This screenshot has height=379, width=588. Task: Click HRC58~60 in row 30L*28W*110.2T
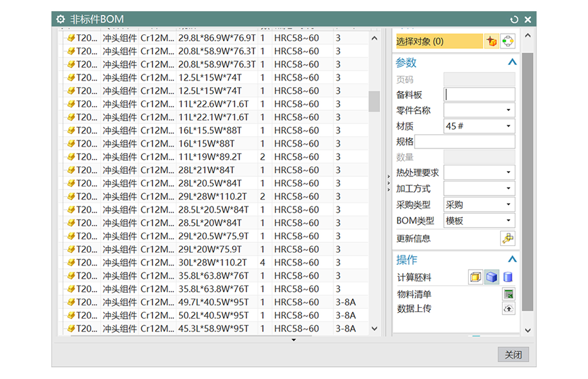pos(296,262)
